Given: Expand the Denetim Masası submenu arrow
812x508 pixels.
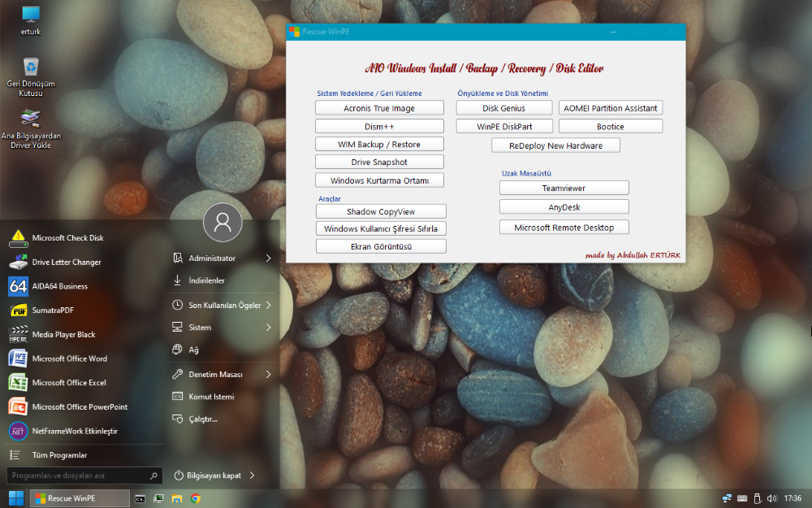Looking at the screenshot, I should coord(268,374).
